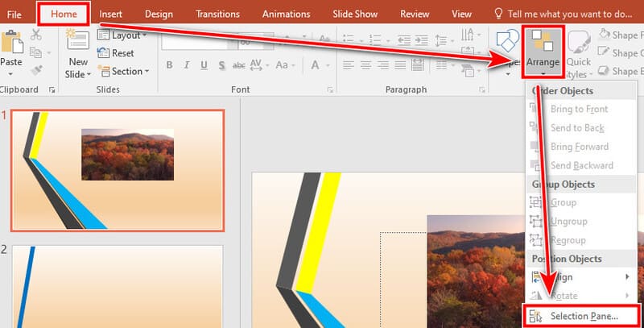
Task: Click the Decrease Indent icon
Action: [404, 40]
